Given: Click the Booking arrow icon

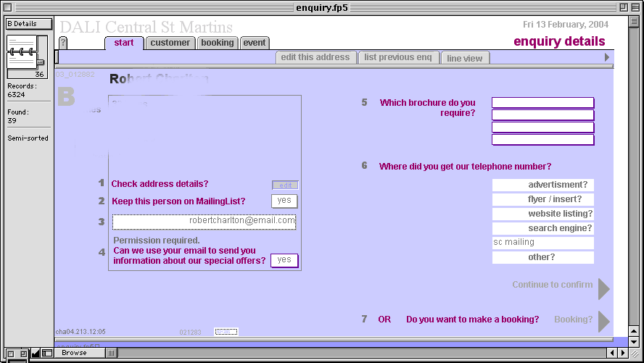Looking at the screenshot, I should [603, 321].
